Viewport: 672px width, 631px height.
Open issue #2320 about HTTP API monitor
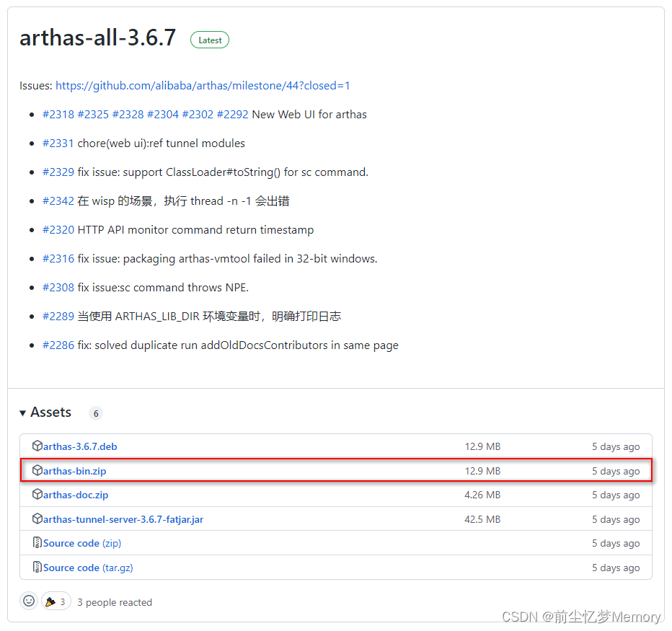coord(58,230)
